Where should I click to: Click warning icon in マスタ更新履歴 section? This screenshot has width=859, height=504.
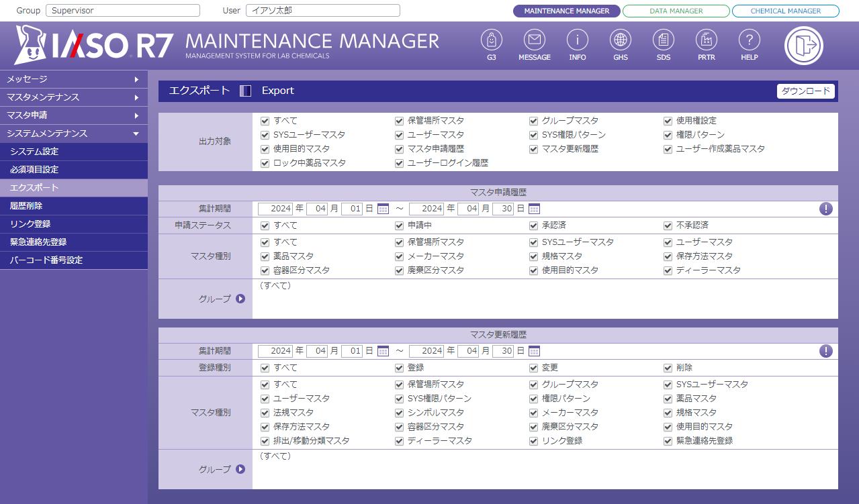coord(826,351)
